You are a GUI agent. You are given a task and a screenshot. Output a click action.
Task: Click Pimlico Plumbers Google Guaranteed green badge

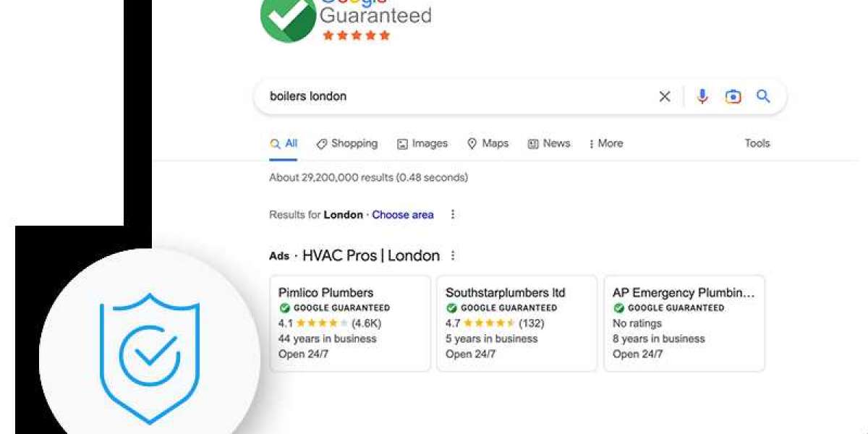pyautogui.click(x=284, y=308)
